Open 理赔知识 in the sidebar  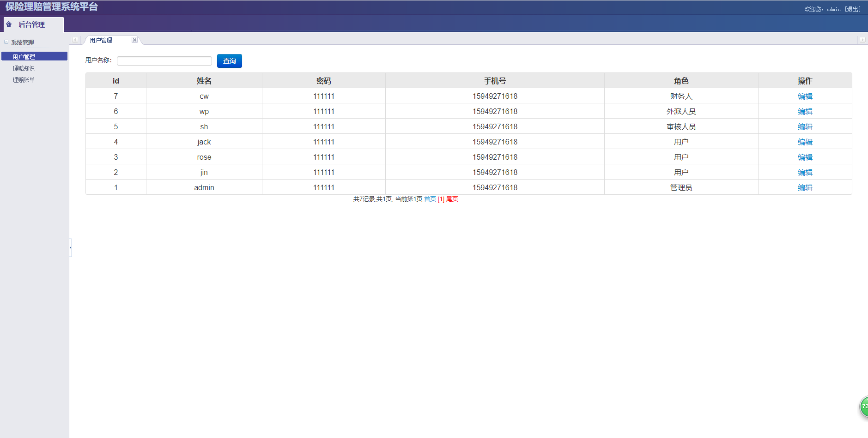pyautogui.click(x=24, y=68)
